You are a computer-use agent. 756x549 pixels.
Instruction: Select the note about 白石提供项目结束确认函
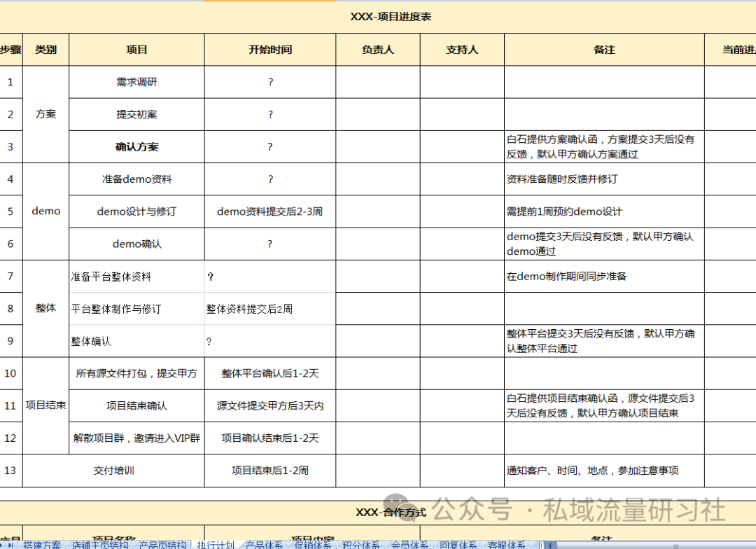click(x=605, y=405)
